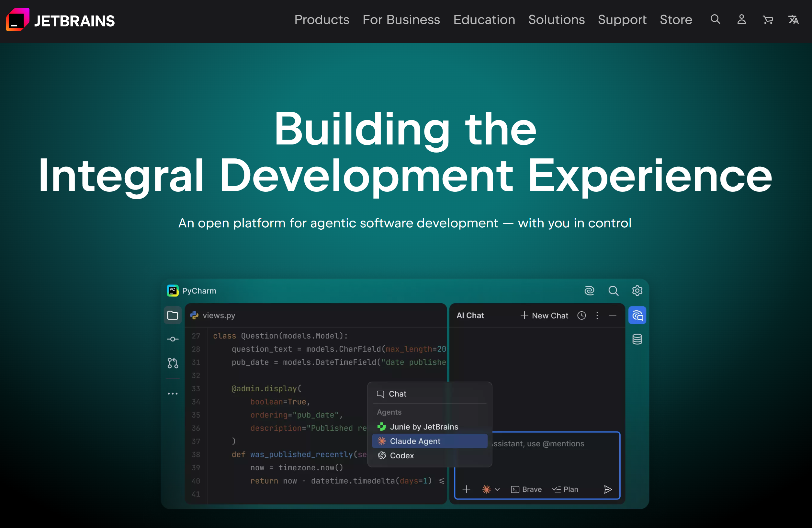Image resolution: width=812 pixels, height=528 pixels.
Task: Open the Solutions menu
Action: pyautogui.click(x=557, y=20)
